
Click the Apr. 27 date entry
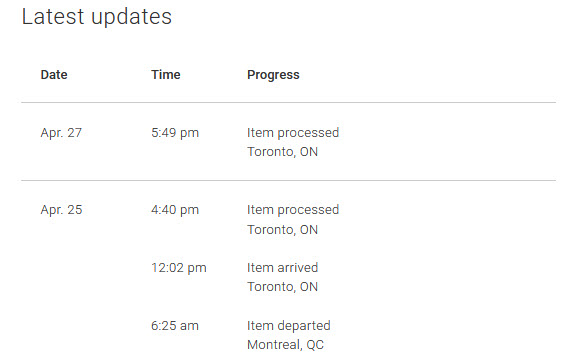coord(61,133)
